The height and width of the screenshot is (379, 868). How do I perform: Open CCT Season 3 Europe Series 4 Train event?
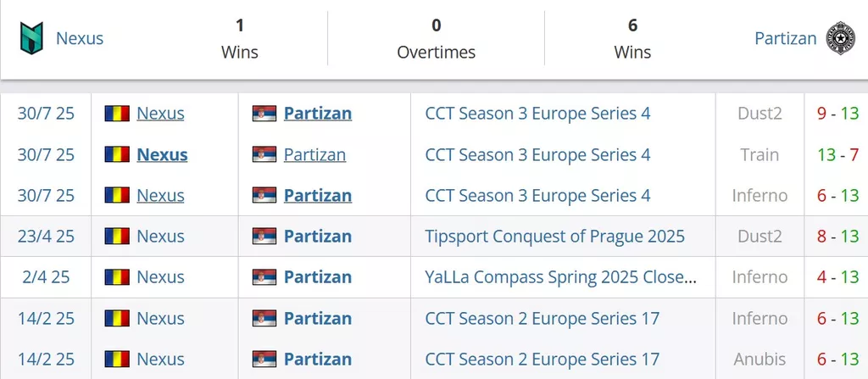pyautogui.click(x=537, y=154)
